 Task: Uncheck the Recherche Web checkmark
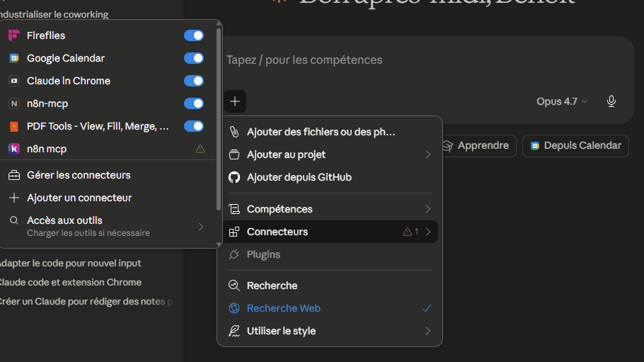[x=427, y=308]
